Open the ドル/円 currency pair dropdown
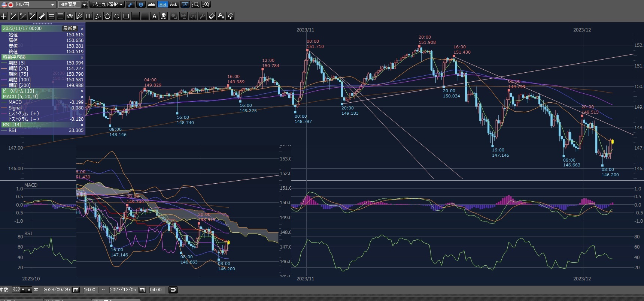This screenshot has width=644, height=301. tap(52, 4)
